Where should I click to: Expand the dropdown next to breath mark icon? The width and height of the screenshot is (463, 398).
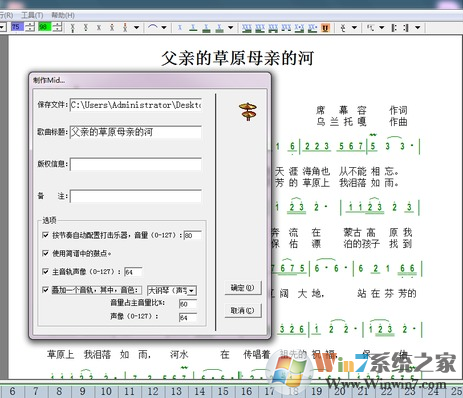pos(381,28)
